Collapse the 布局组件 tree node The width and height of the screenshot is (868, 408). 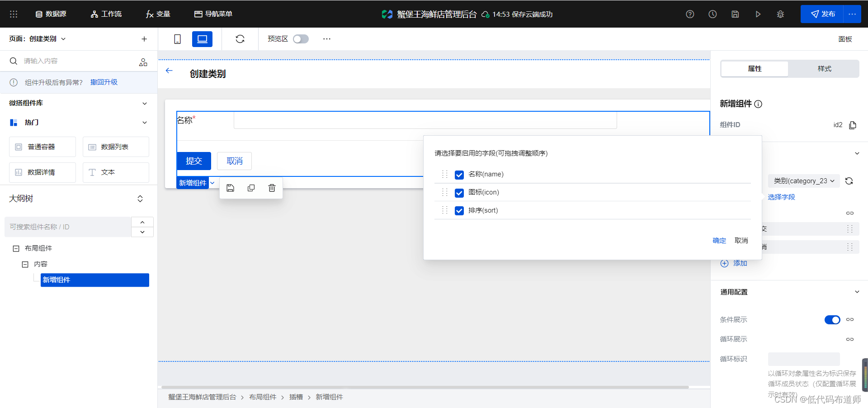[16, 248]
